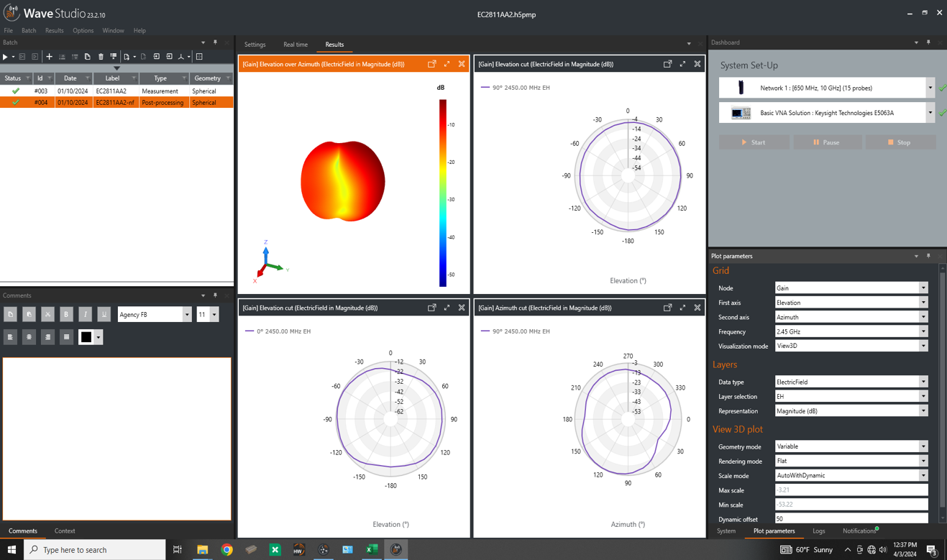Run the batch with the play icon
This screenshot has width=947, height=560.
5,57
